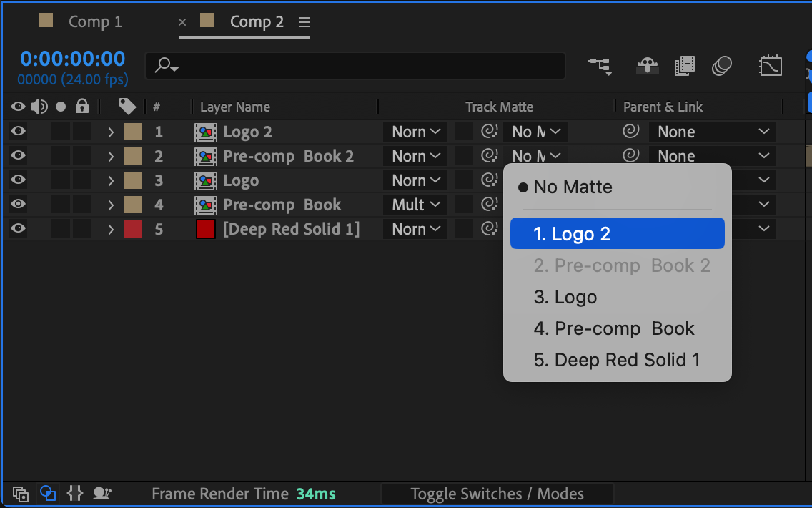The height and width of the screenshot is (508, 812).
Task: Click the Logo 2 track matte pick whip
Action: 489,132
